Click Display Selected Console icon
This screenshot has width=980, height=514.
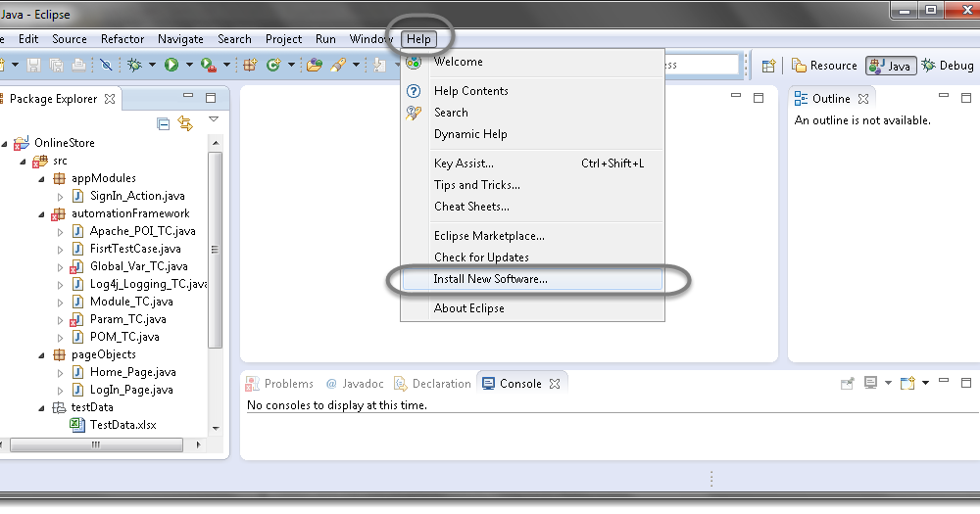[870, 382]
